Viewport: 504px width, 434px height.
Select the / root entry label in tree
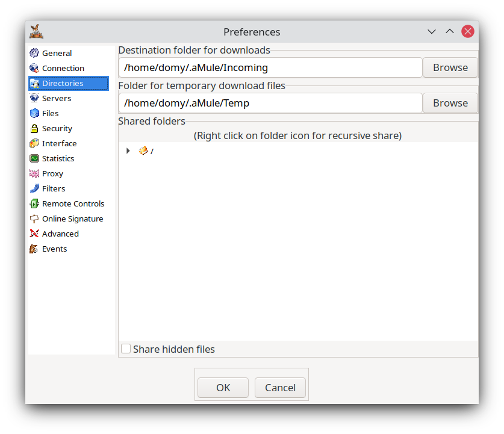click(152, 151)
